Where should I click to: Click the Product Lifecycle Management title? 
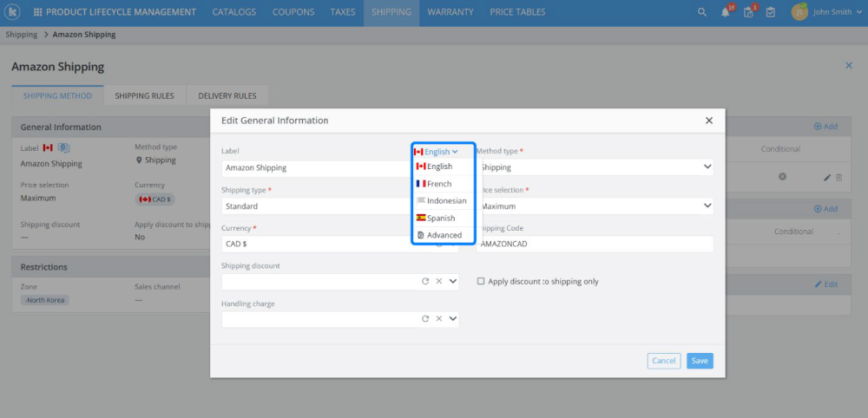tap(121, 12)
